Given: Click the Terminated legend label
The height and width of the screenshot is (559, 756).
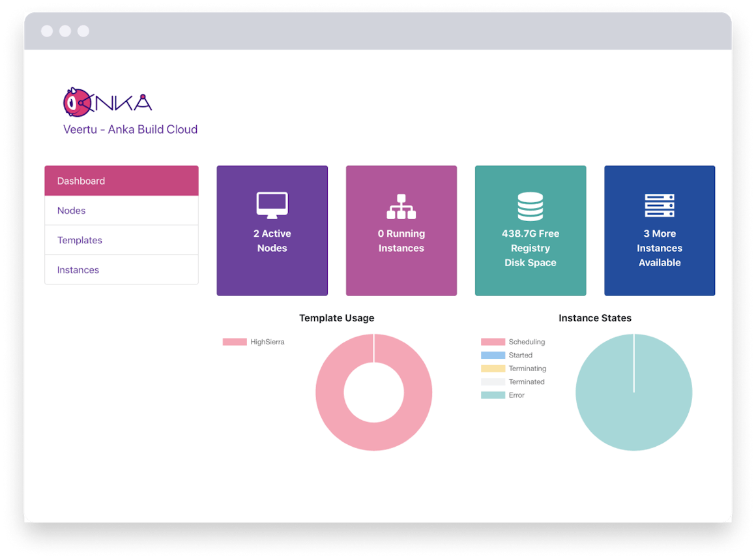Looking at the screenshot, I should pyautogui.click(x=527, y=382).
